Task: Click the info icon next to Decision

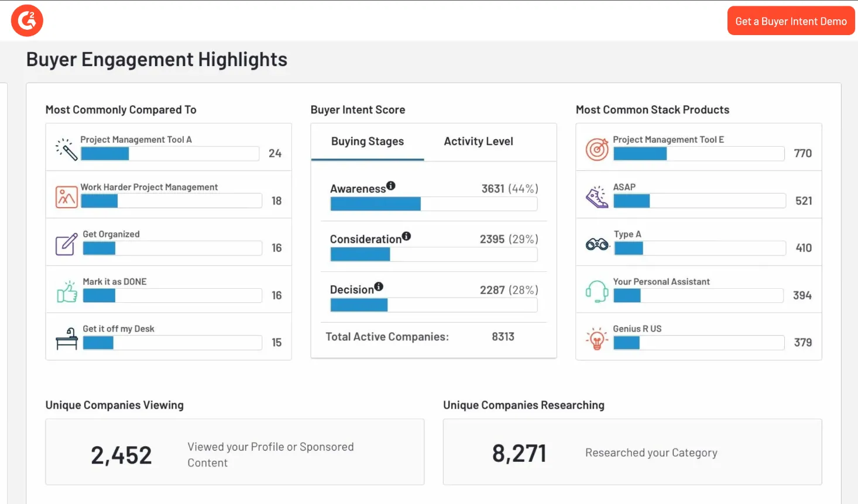Action: [379, 286]
